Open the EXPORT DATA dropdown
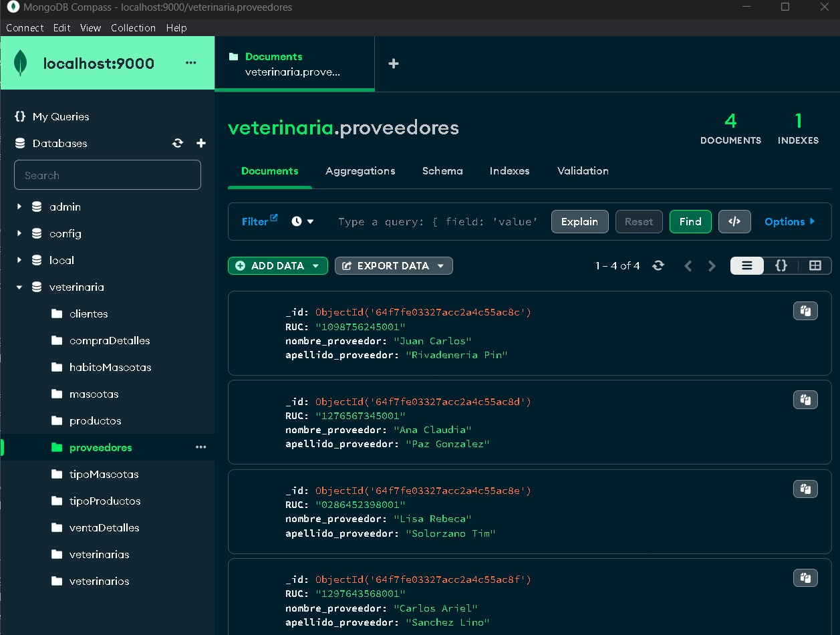The width and height of the screenshot is (840, 635). [394, 265]
